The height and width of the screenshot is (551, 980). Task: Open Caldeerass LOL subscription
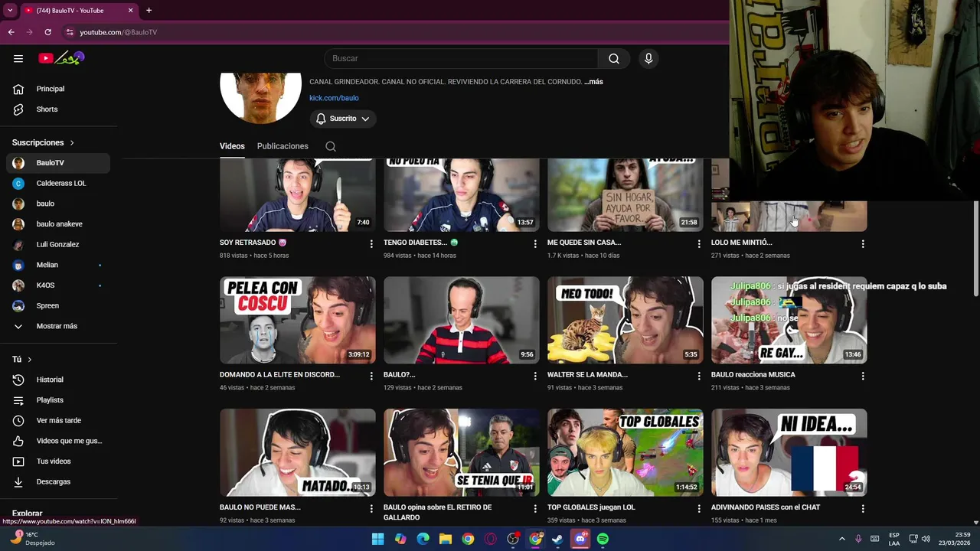pos(58,184)
